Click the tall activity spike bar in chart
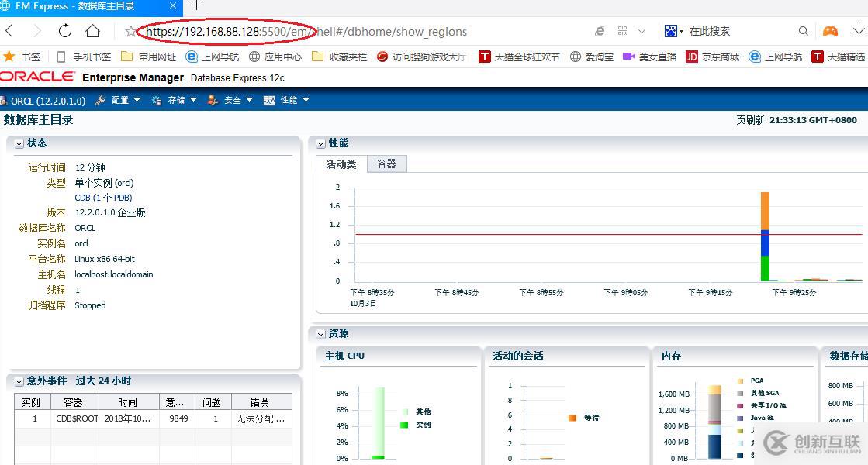This screenshot has width=868, height=465. pos(765,236)
